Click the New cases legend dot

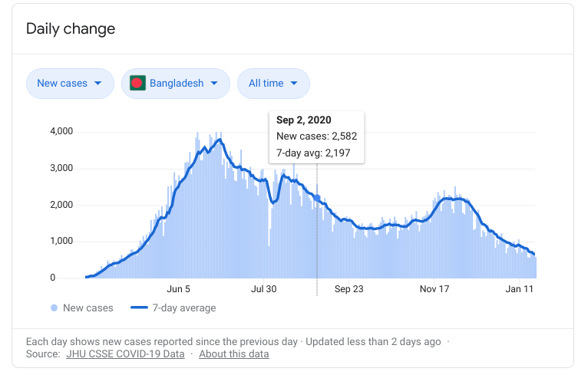(x=53, y=308)
